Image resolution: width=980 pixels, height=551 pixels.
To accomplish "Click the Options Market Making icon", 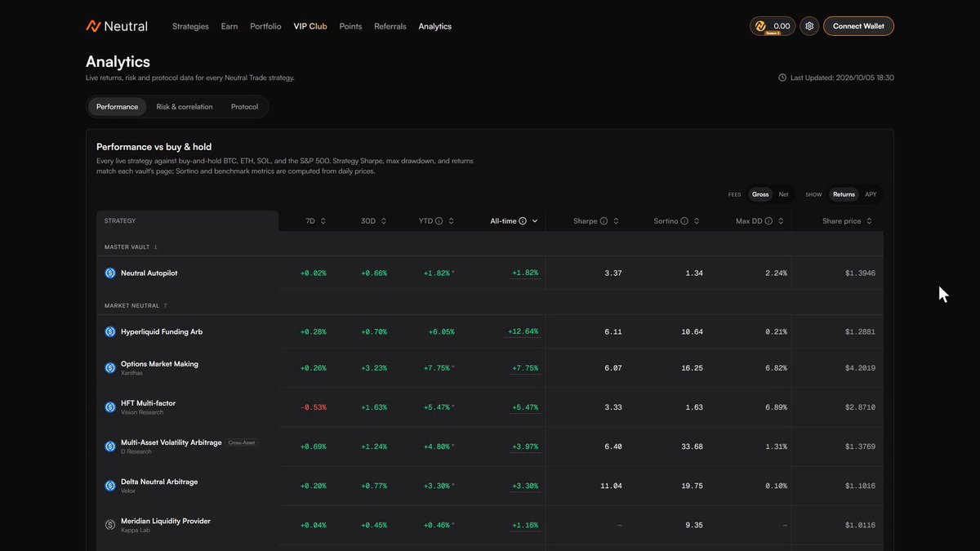I will (x=110, y=368).
